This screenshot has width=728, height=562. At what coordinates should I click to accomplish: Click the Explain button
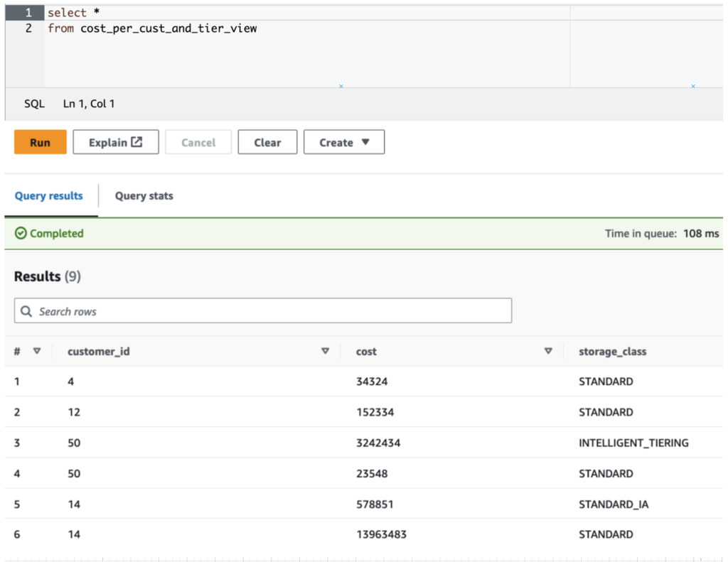[x=115, y=142]
